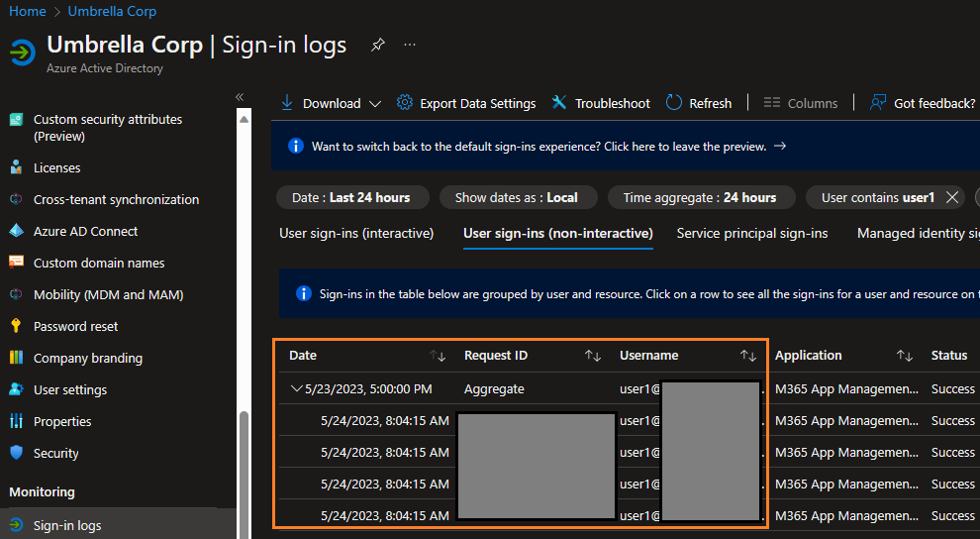Click the Refresh circular arrow icon

(674, 102)
